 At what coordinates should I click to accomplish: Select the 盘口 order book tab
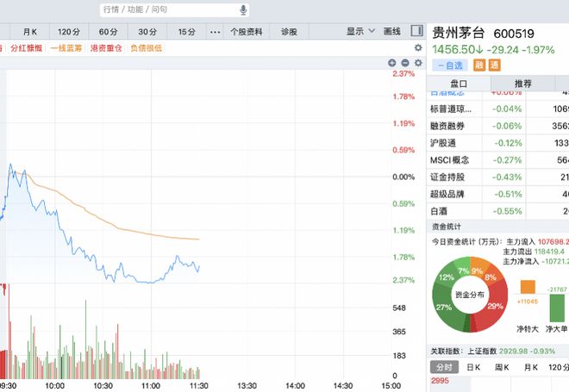pos(458,84)
